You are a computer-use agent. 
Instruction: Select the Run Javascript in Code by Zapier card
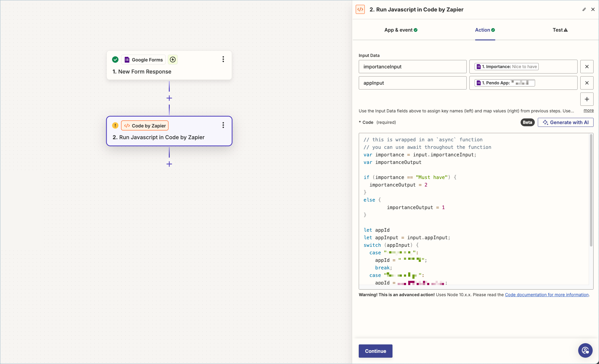(169, 131)
